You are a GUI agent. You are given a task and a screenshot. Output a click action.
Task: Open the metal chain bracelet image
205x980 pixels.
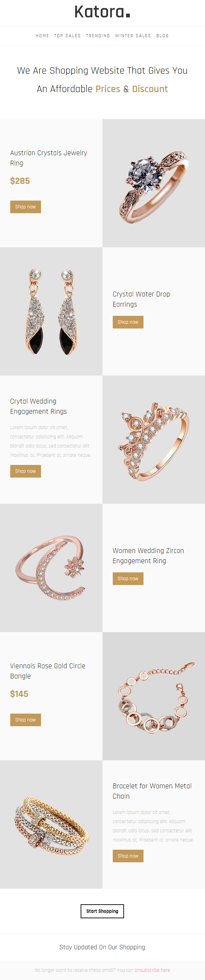(51, 824)
